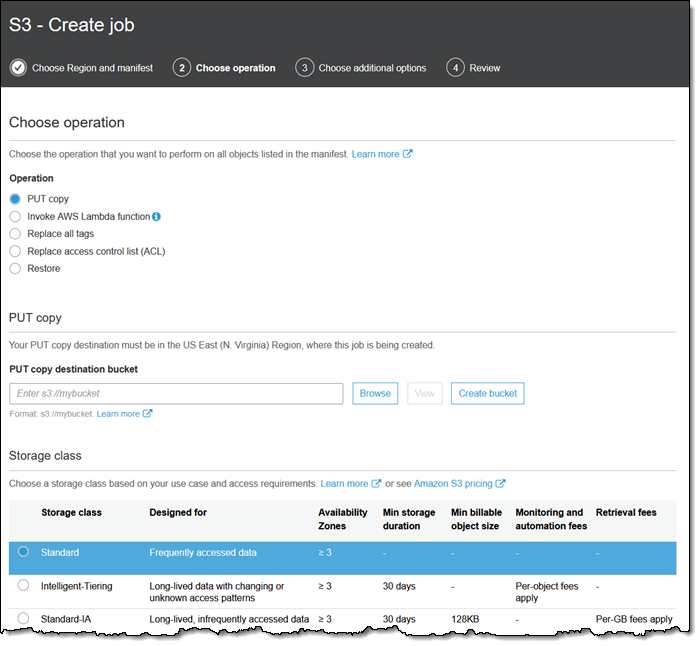Click the Availability Zones column header
700x646 pixels.
click(x=343, y=519)
